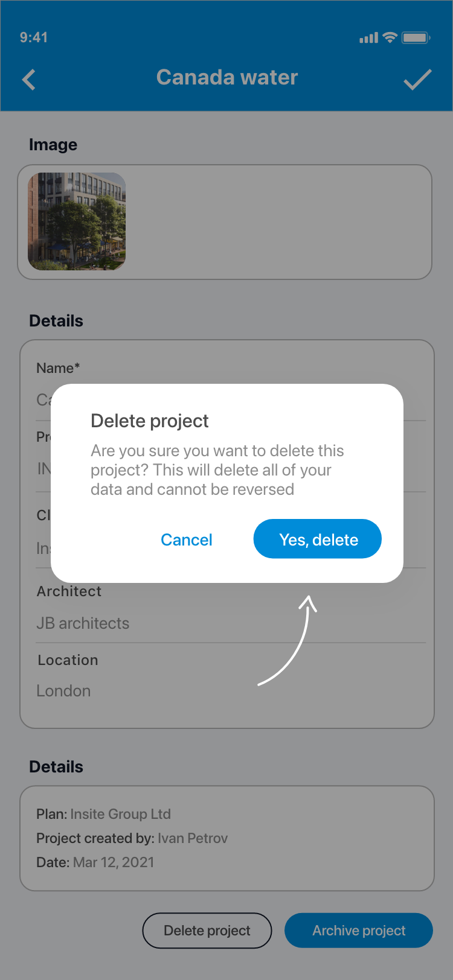Viewport: 453px width, 980px height.
Task: Tap the cellular signal strength icon
Action: coord(368,38)
